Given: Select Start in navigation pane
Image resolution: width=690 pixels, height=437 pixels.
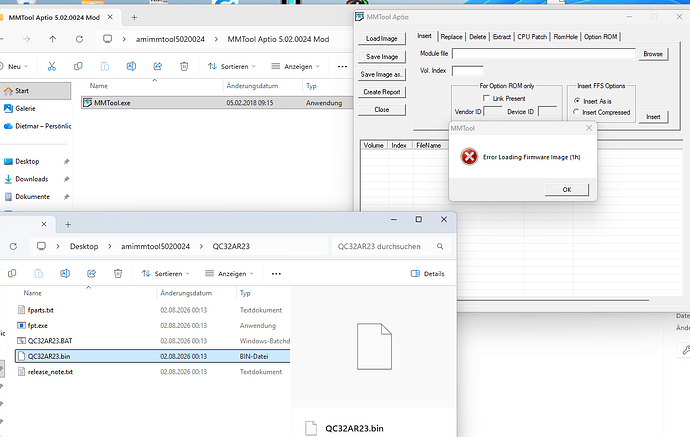Looking at the screenshot, I should click(x=35, y=91).
